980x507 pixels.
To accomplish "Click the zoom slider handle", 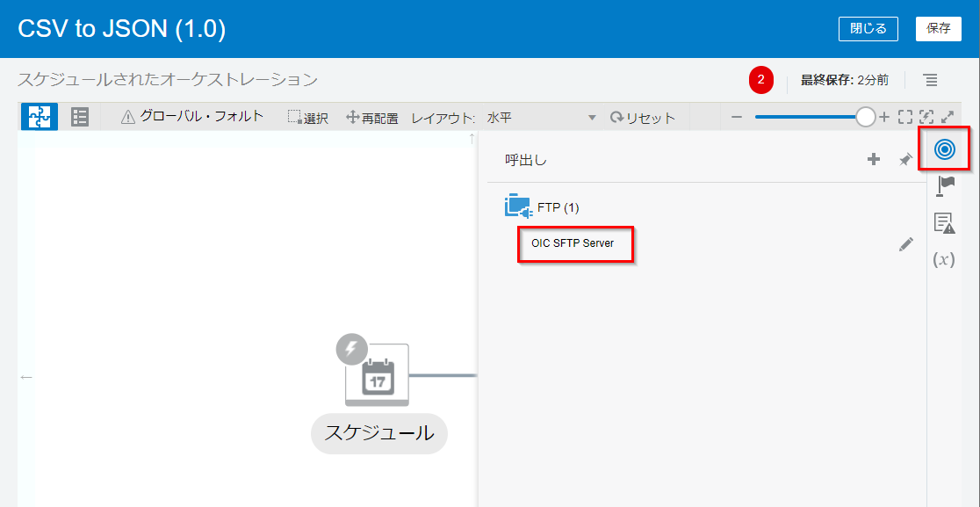I will pyautogui.click(x=866, y=117).
